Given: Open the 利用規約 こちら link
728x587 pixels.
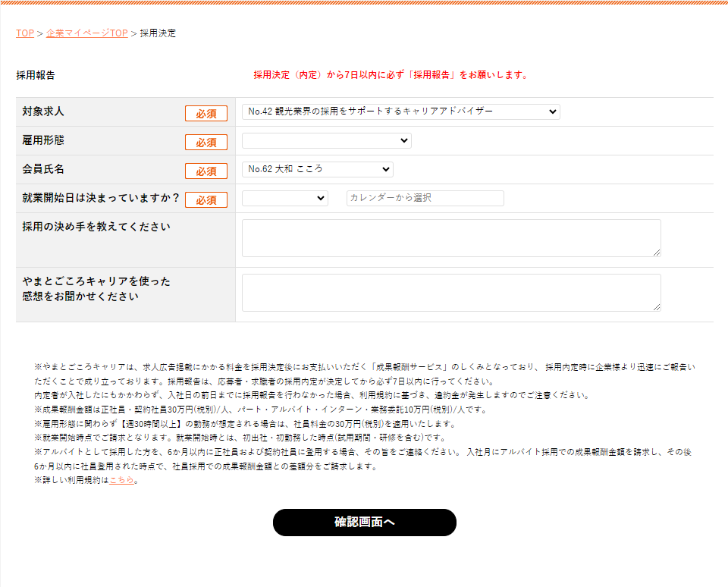Looking at the screenshot, I should click(121, 481).
